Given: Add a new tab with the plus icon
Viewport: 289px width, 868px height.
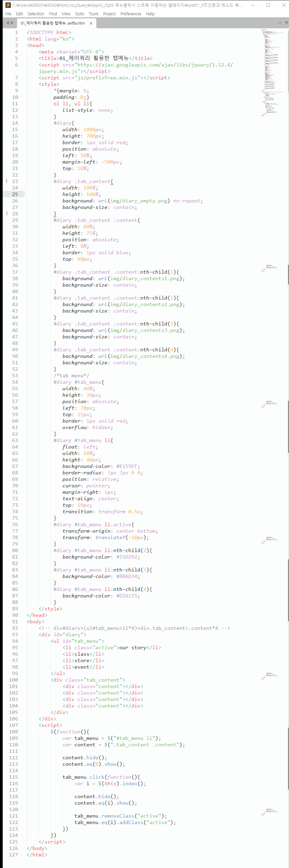Looking at the screenshot, I should click(280, 23).
